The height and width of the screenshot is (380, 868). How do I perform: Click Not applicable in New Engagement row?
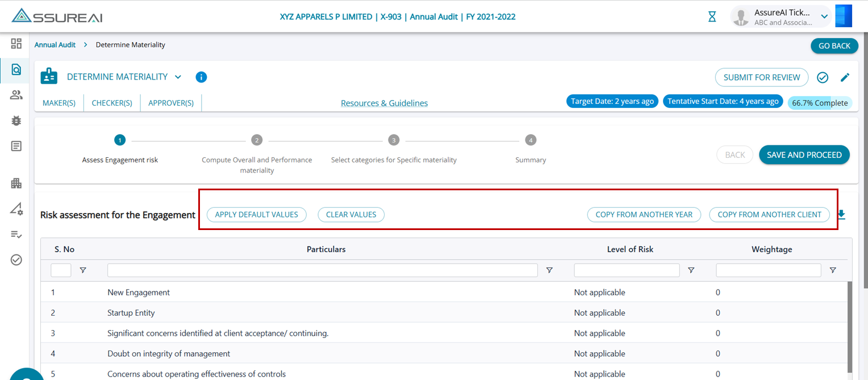point(599,293)
